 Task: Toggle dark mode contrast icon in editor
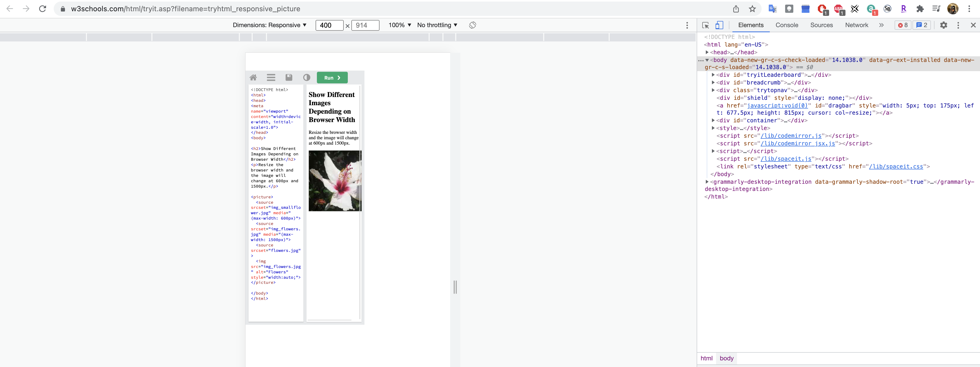tap(307, 78)
